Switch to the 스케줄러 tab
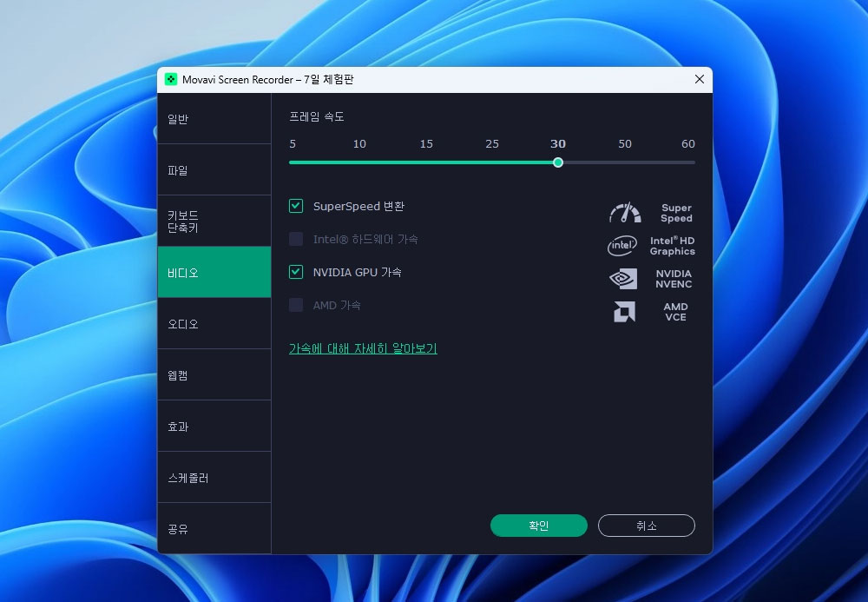Image resolution: width=868 pixels, height=602 pixels. click(214, 478)
